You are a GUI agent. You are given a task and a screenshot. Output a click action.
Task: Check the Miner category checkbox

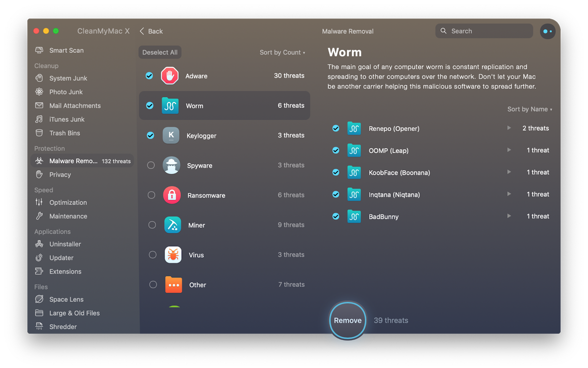click(152, 225)
